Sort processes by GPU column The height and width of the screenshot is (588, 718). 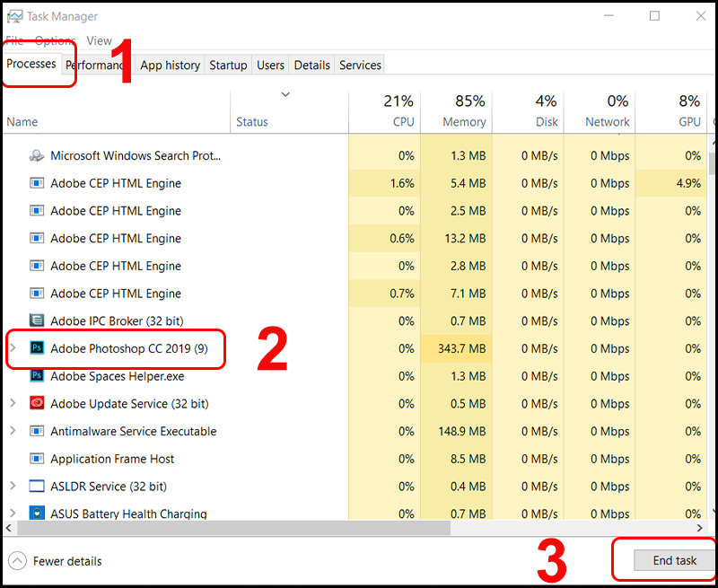click(671, 112)
